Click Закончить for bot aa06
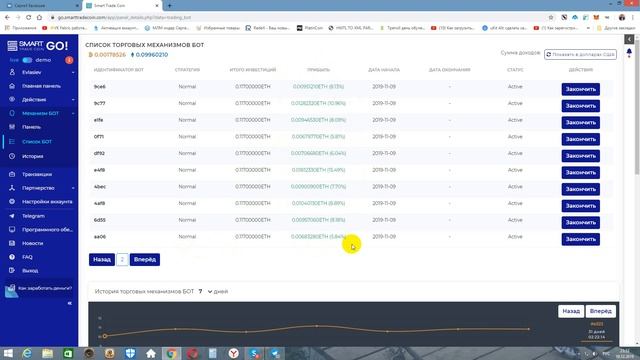 pos(580,239)
